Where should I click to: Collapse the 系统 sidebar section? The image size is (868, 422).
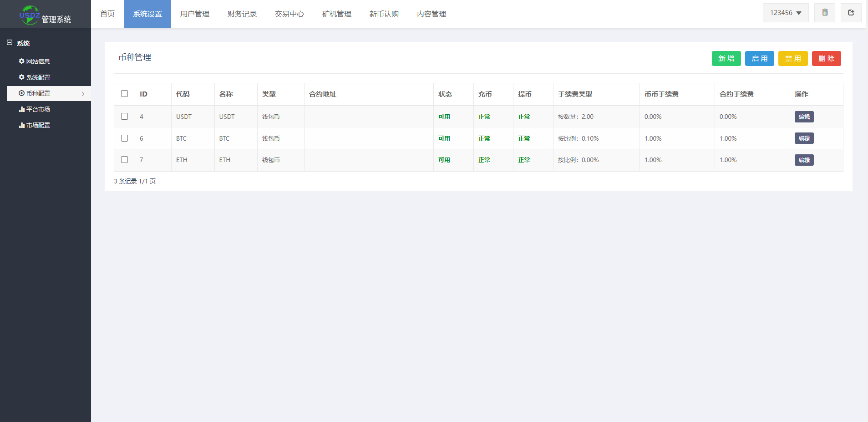[x=9, y=42]
